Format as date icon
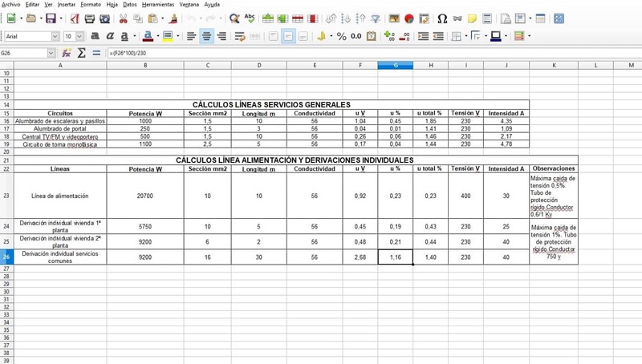 click(x=372, y=36)
